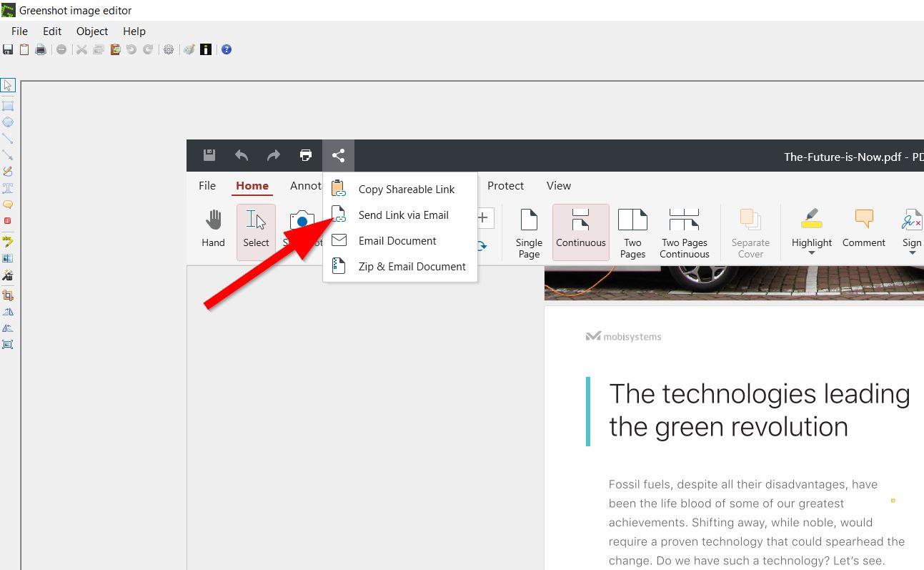Open the Edit menu

point(51,31)
